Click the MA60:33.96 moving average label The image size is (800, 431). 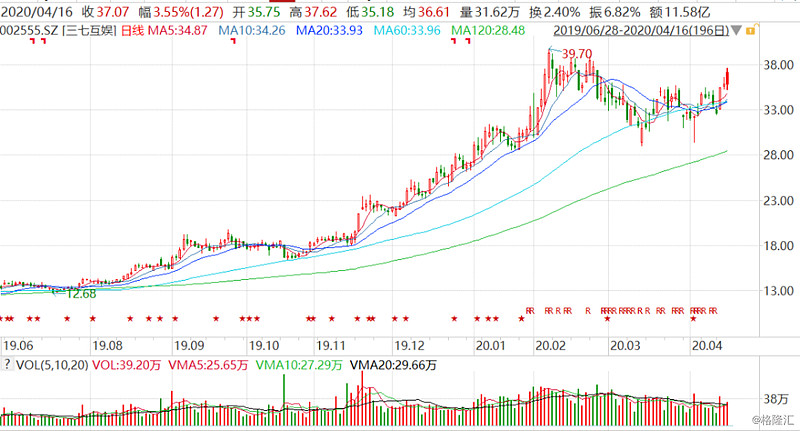[410, 32]
